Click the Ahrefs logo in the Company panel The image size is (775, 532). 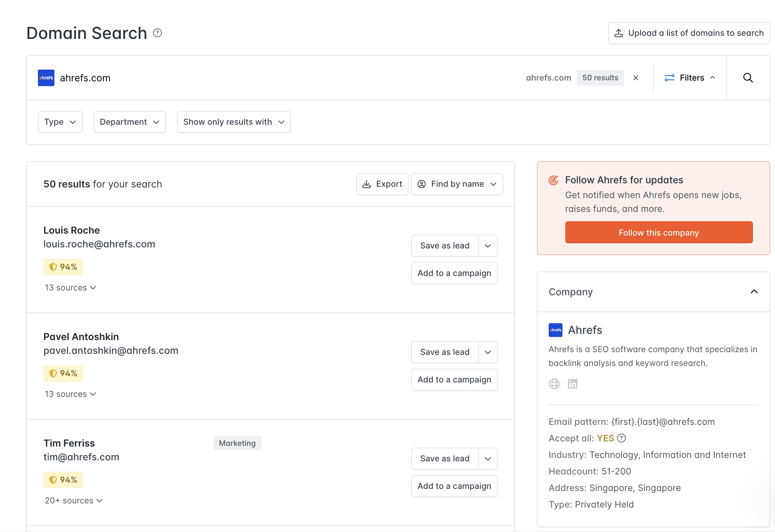coord(556,330)
